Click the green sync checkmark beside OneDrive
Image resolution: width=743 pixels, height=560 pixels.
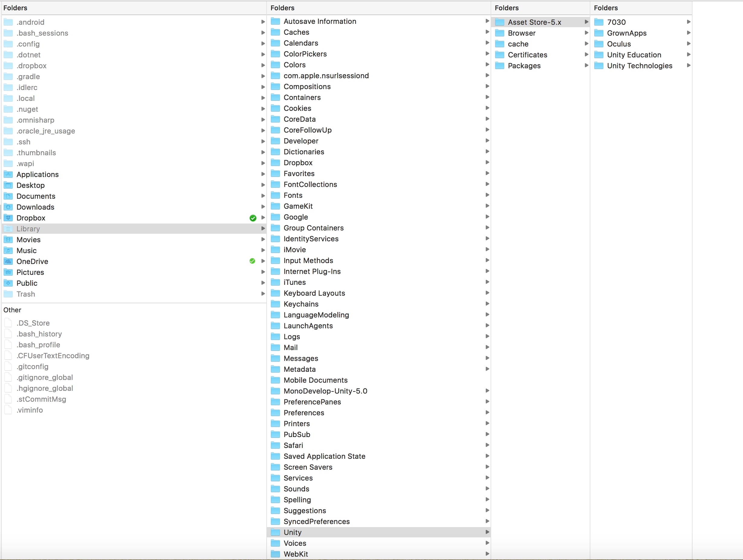[252, 261]
